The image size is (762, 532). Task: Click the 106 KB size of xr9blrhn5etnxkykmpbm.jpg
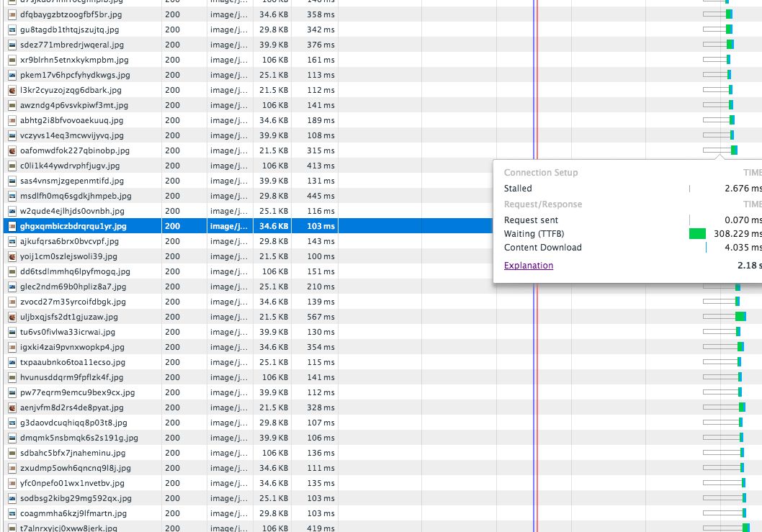pyautogui.click(x=275, y=60)
